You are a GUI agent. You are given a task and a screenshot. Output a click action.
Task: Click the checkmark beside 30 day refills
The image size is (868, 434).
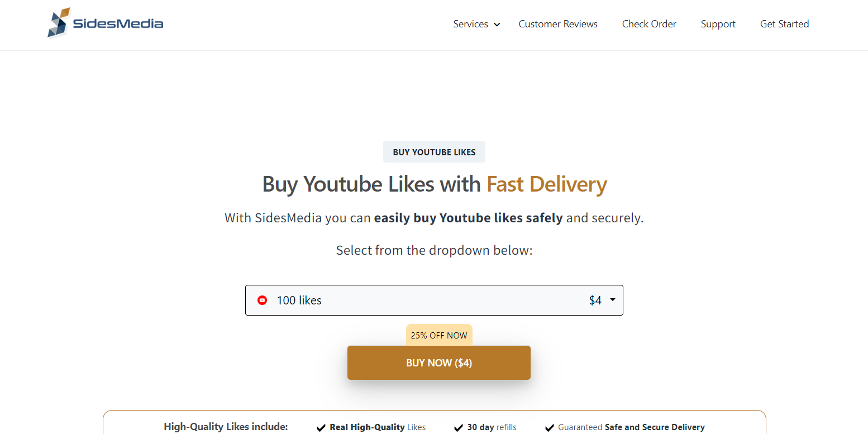click(x=459, y=428)
